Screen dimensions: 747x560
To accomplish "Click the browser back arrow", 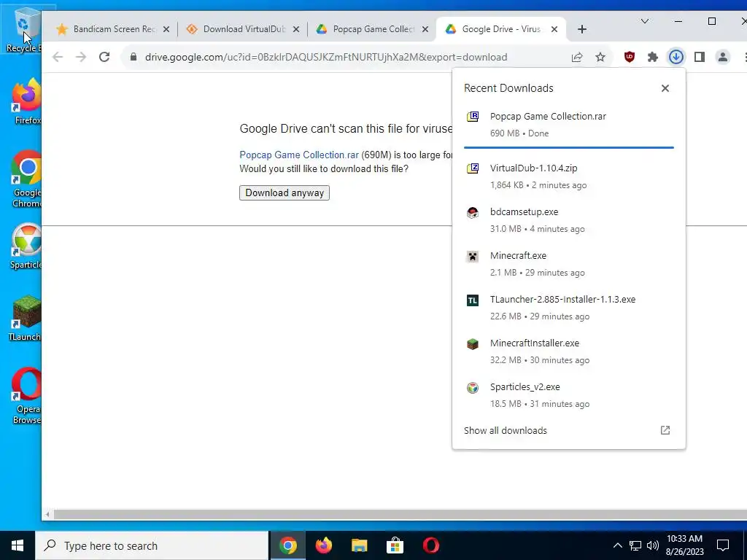I will (58, 57).
